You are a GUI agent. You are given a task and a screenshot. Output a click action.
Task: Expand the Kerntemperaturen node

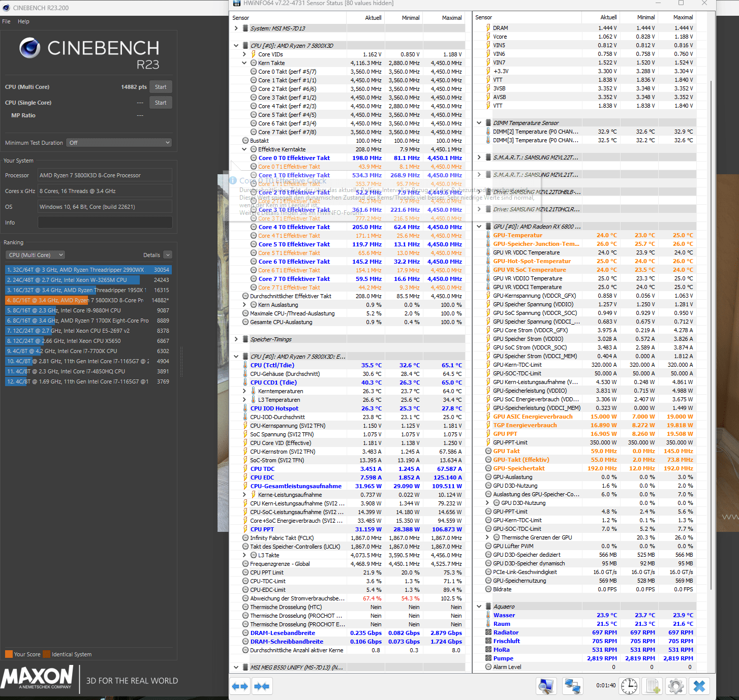point(244,391)
